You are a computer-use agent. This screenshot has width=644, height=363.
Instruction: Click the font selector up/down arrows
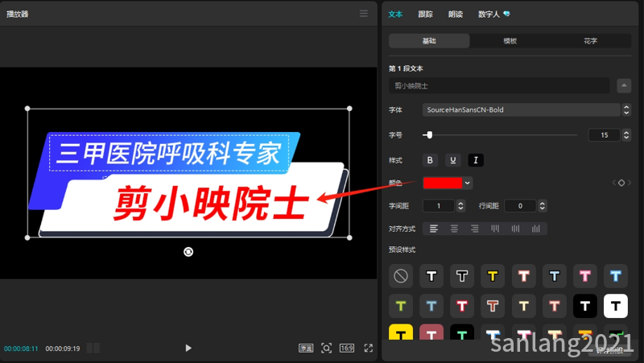[x=626, y=109]
